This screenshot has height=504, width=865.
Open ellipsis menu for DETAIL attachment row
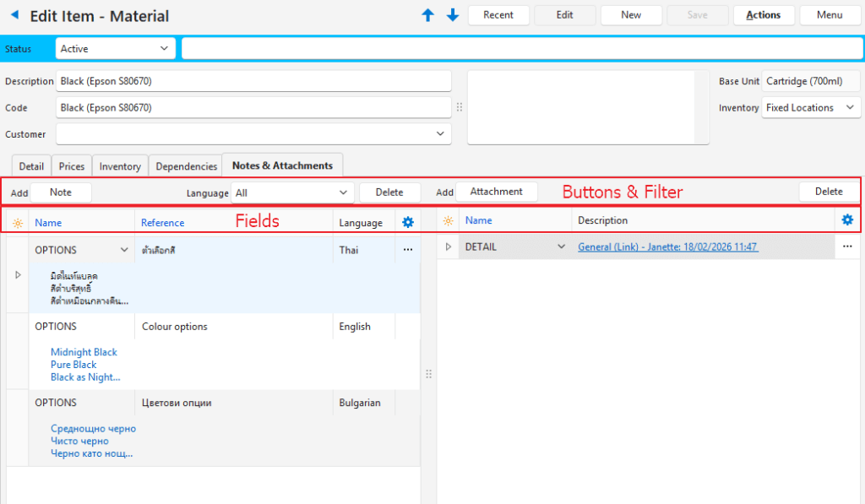(847, 247)
